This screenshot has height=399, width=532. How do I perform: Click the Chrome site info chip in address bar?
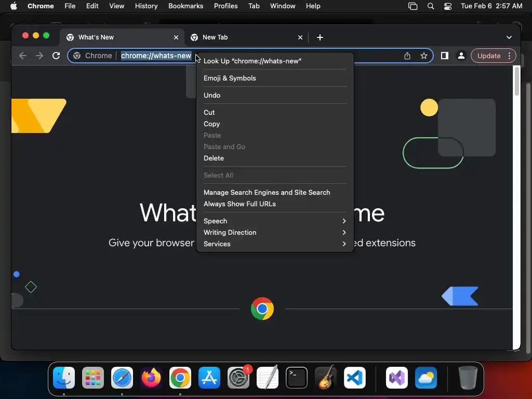click(92, 56)
